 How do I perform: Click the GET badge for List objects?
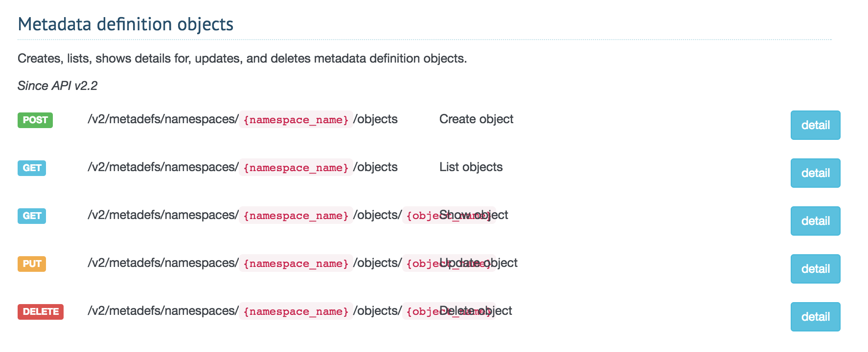coord(32,168)
